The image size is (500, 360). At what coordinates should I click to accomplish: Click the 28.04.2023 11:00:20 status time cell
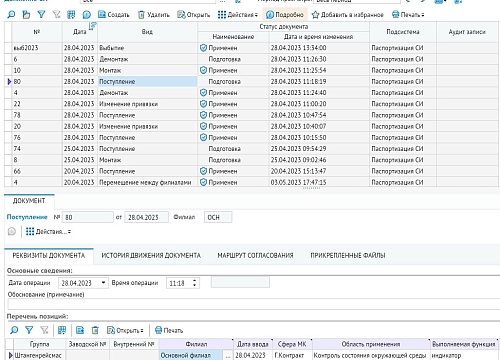point(319,104)
